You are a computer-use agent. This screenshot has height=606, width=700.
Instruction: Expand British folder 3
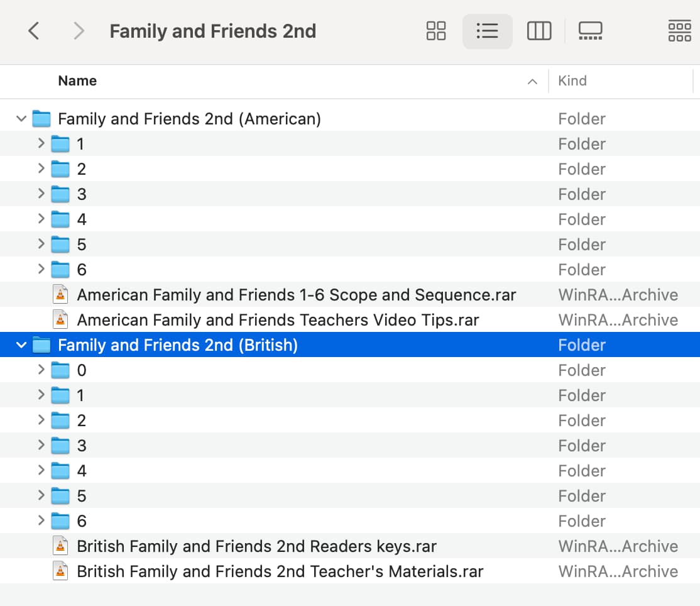(x=41, y=445)
